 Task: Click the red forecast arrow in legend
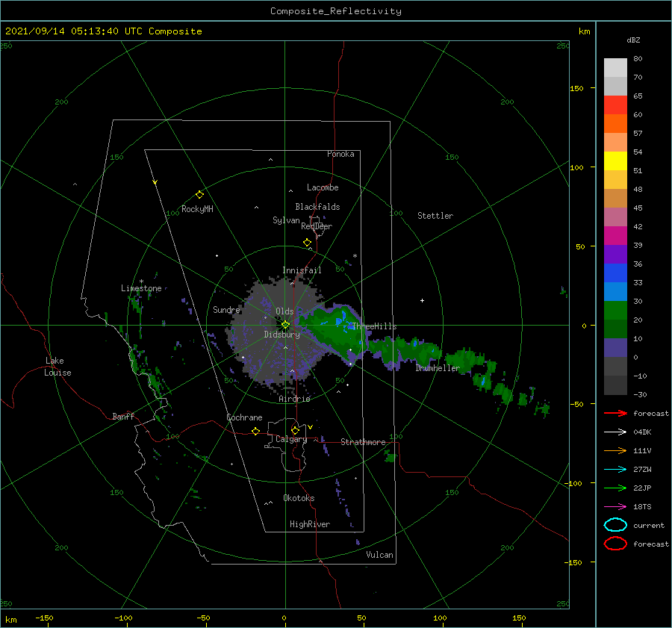click(x=615, y=413)
